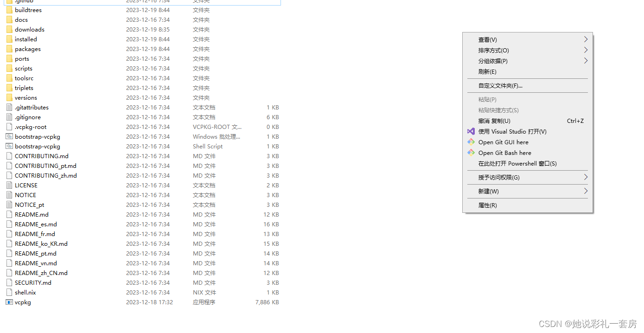This screenshot has height=333, width=644.
Task: Click the vcpkg application icon
Action: tap(9, 302)
